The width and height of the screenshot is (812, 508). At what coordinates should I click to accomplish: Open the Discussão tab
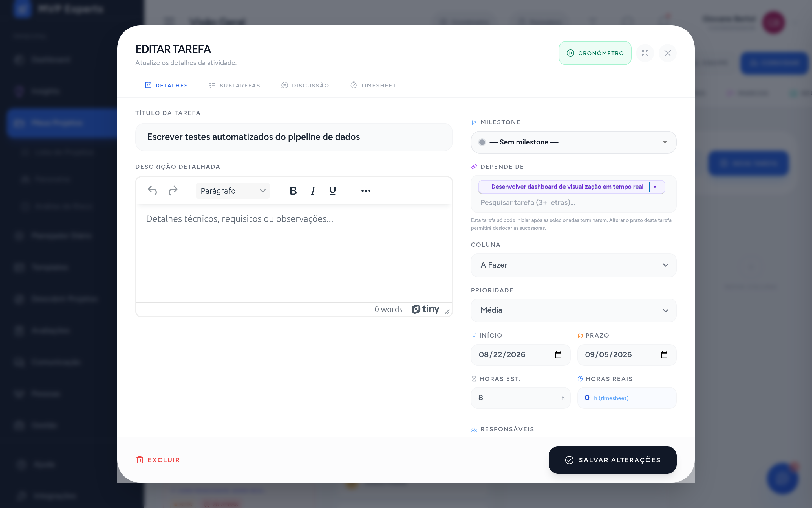305,85
